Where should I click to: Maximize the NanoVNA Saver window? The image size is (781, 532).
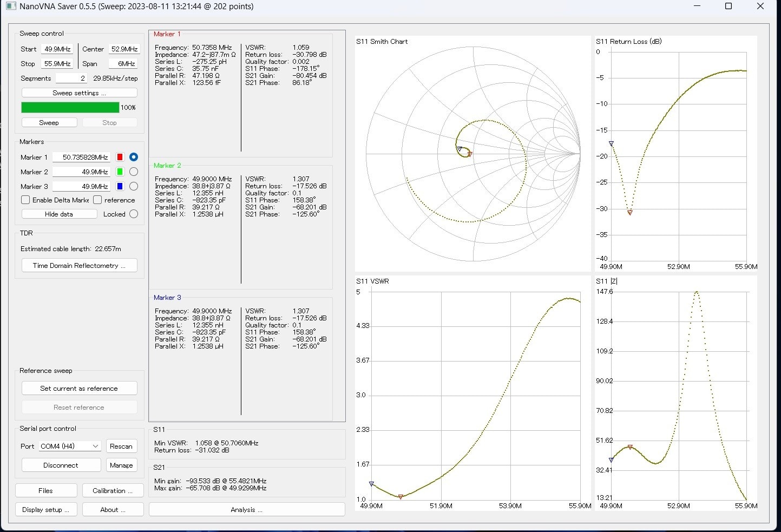pyautogui.click(x=729, y=6)
